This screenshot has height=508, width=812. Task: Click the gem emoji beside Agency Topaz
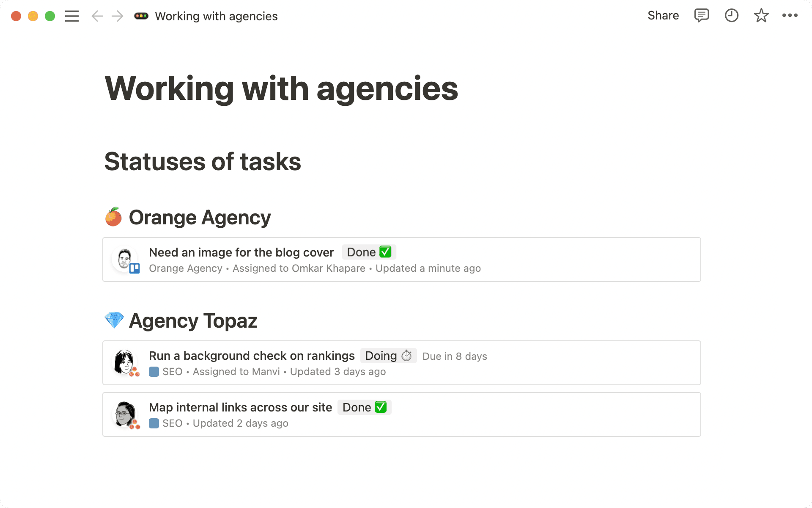click(x=114, y=320)
